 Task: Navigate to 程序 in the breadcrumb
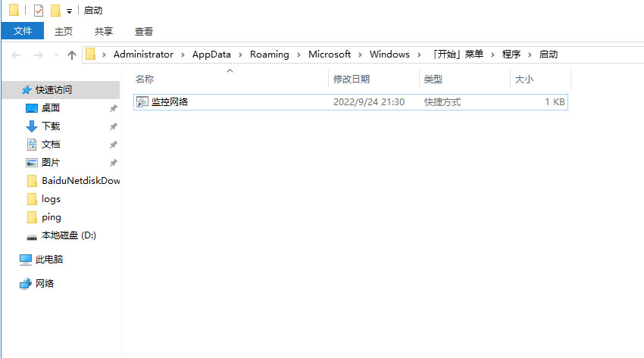pyautogui.click(x=511, y=54)
